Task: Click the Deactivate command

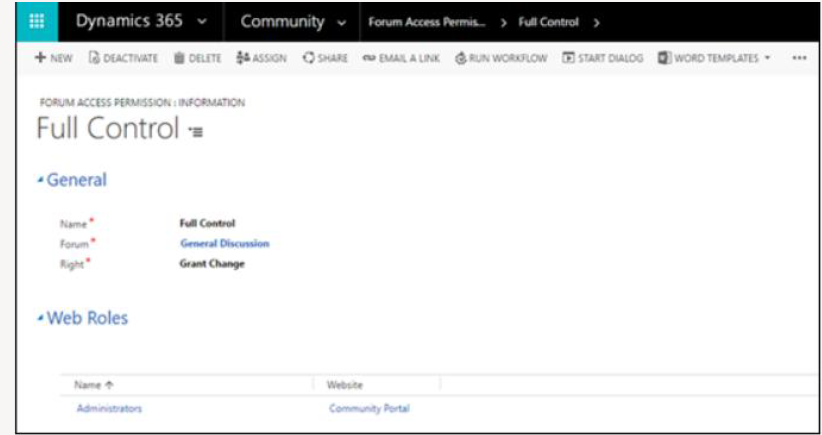Action: [123, 58]
